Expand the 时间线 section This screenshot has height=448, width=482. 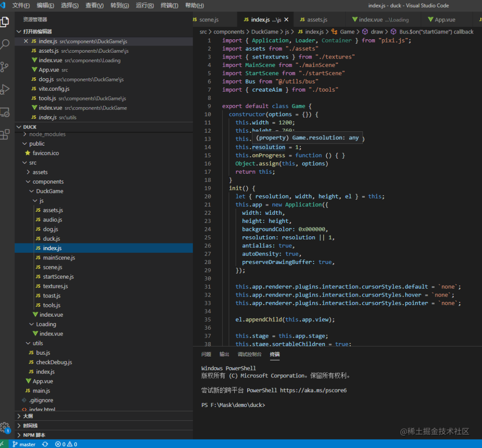click(30, 425)
